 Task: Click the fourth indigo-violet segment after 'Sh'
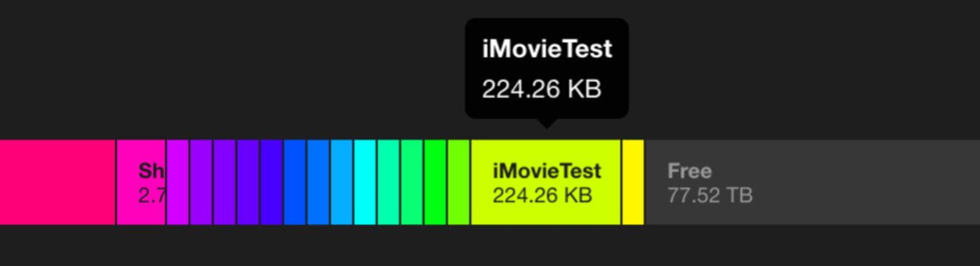[248, 182]
